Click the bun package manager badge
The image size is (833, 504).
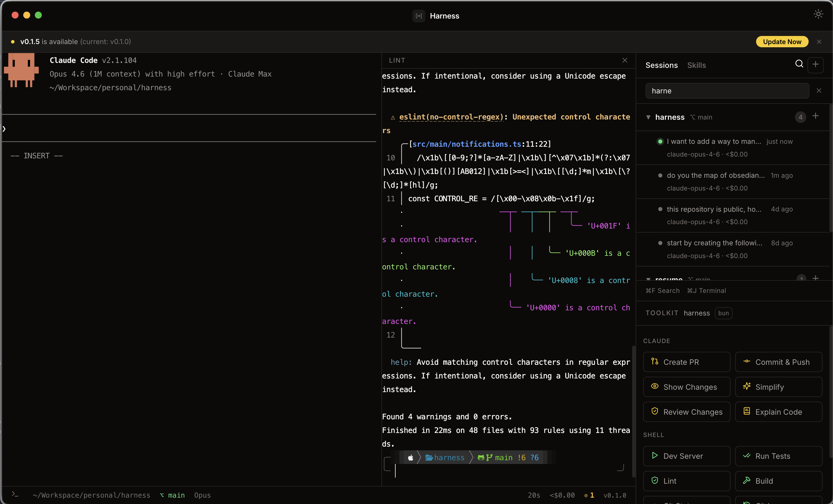tap(723, 313)
